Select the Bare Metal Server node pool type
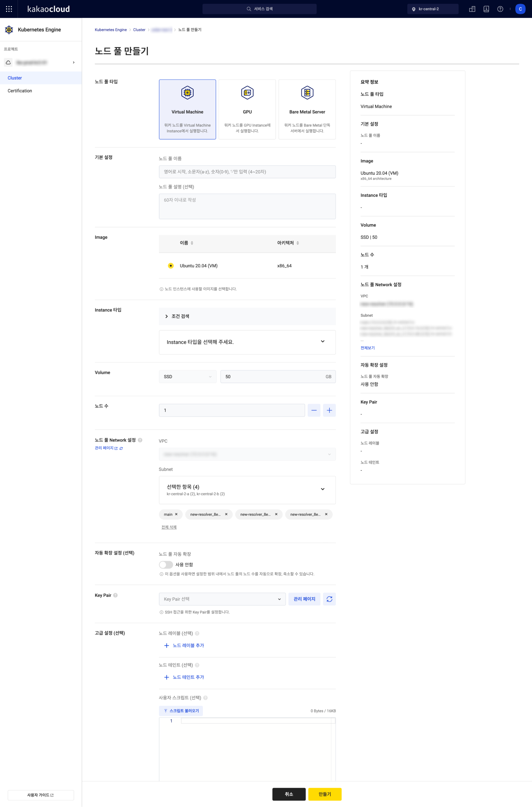The height and width of the screenshot is (807, 532). (x=307, y=109)
